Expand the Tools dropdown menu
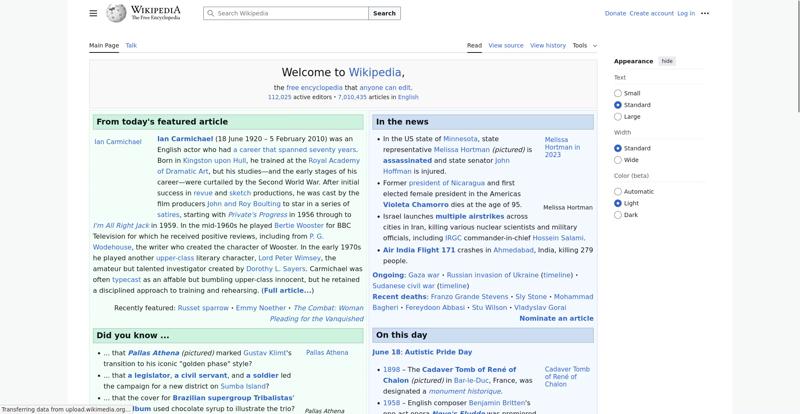Screen dimensions: 800x414 click(x=584, y=45)
